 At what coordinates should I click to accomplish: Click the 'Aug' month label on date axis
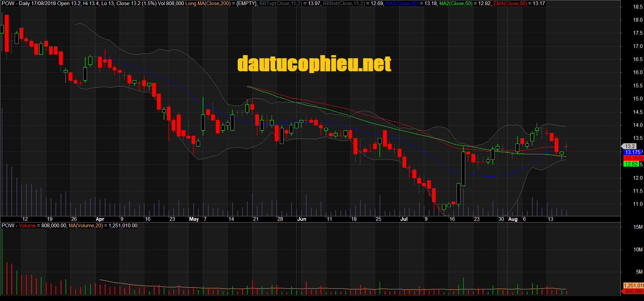(513, 219)
